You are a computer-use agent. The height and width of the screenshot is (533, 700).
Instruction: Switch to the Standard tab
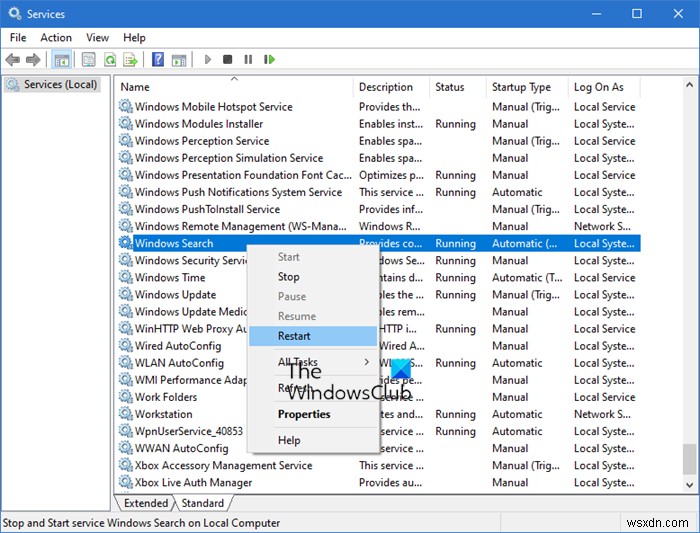(x=203, y=503)
